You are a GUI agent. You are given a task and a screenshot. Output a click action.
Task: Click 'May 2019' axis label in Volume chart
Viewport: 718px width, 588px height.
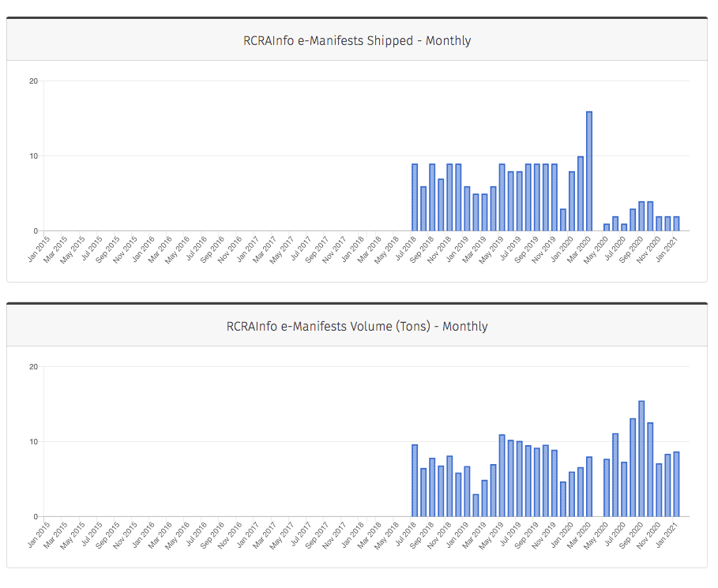(491, 536)
